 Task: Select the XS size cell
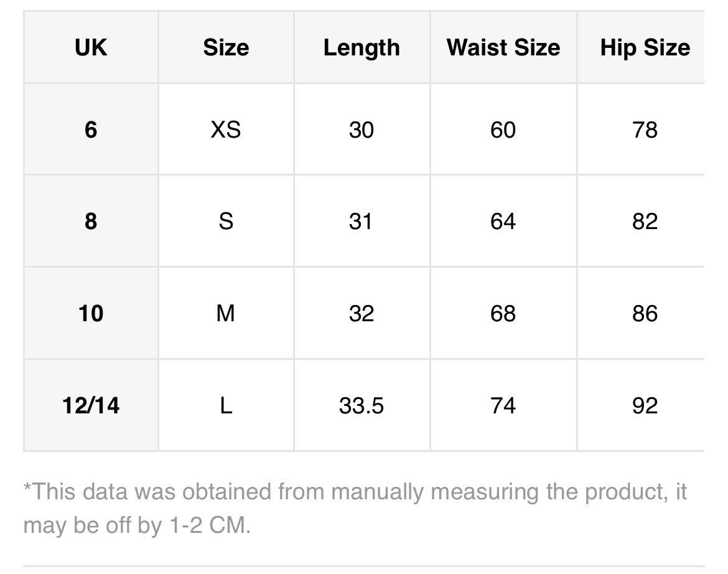tap(226, 129)
